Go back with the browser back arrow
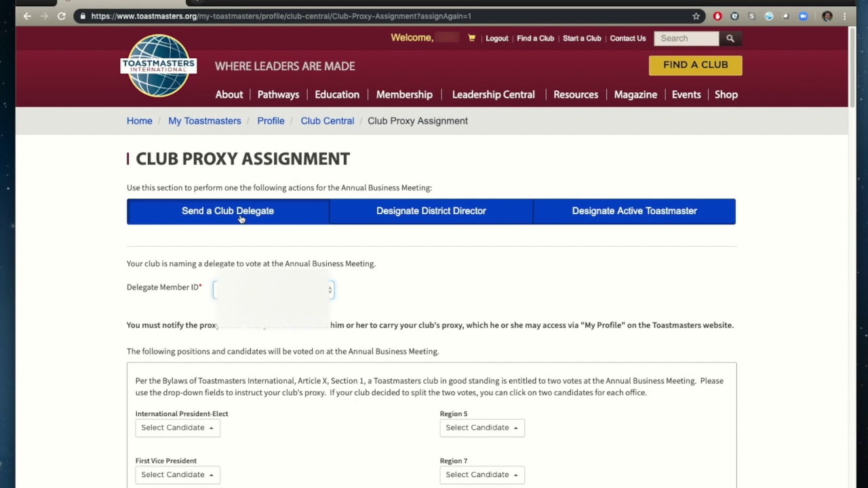 (27, 16)
